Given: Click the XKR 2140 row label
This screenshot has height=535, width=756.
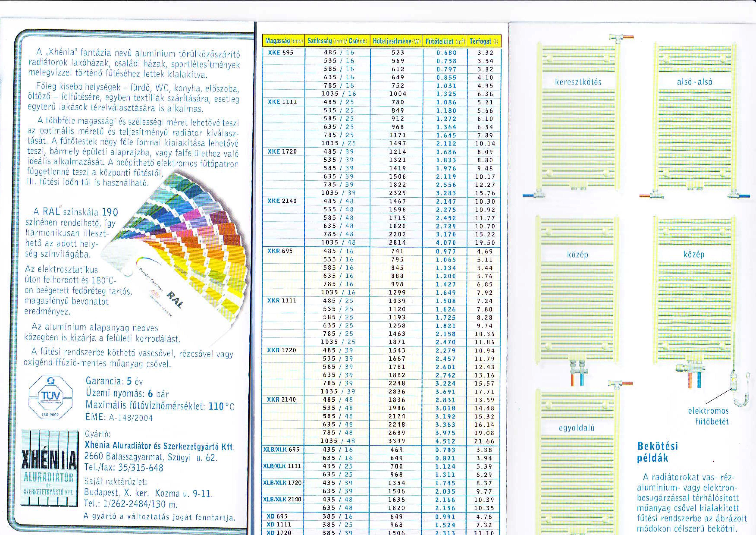Looking at the screenshot, I should pyautogui.click(x=282, y=400).
